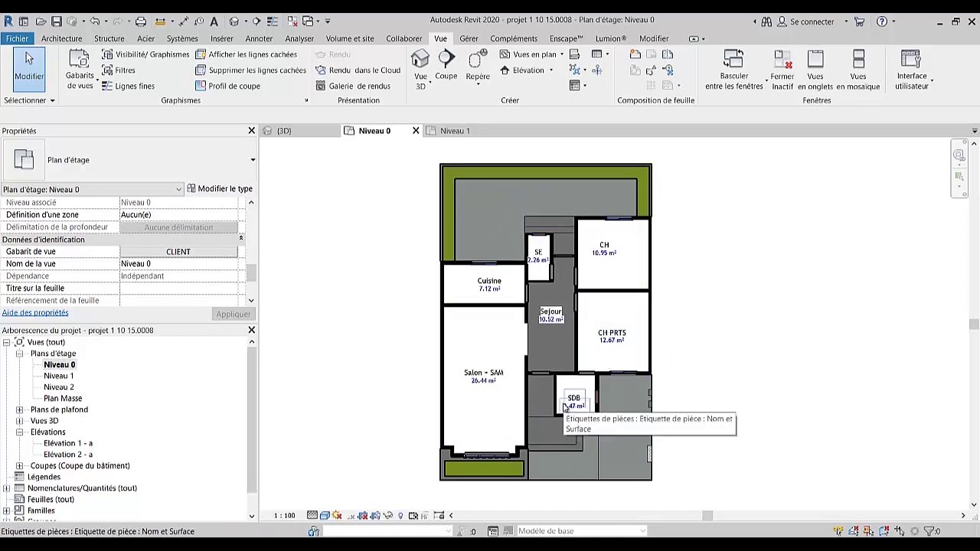The width and height of the screenshot is (980, 551).
Task: Select Niveau 2 in project browser
Action: click(59, 387)
